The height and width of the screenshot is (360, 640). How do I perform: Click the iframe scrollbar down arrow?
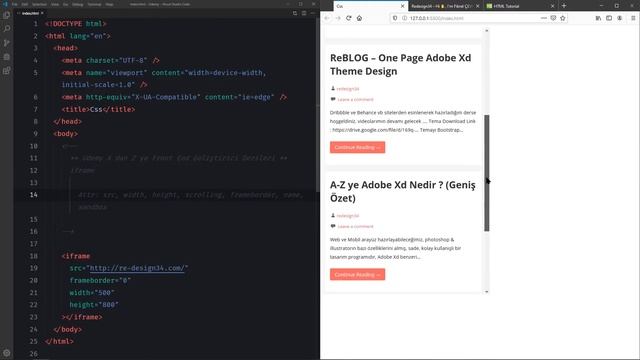[x=487, y=292]
